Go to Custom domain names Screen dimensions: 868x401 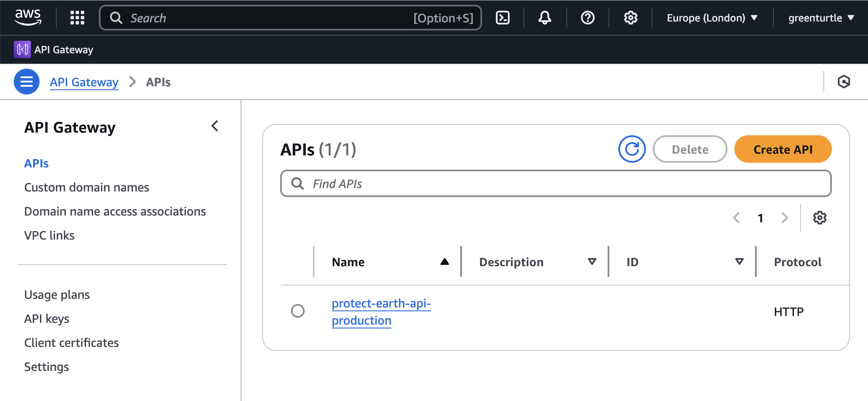pos(86,187)
